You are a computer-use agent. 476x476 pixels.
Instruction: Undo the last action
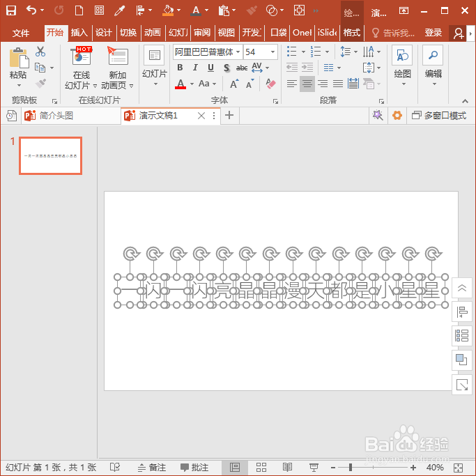tap(31, 10)
